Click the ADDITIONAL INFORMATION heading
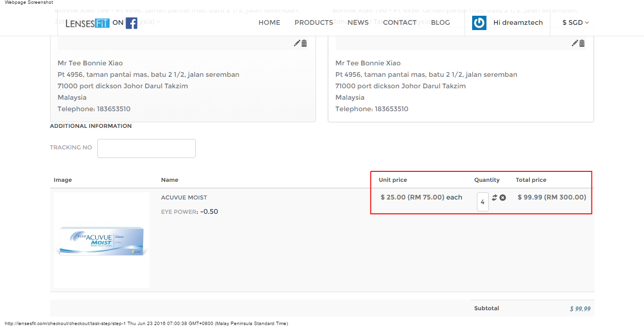The image size is (644, 326). (91, 126)
